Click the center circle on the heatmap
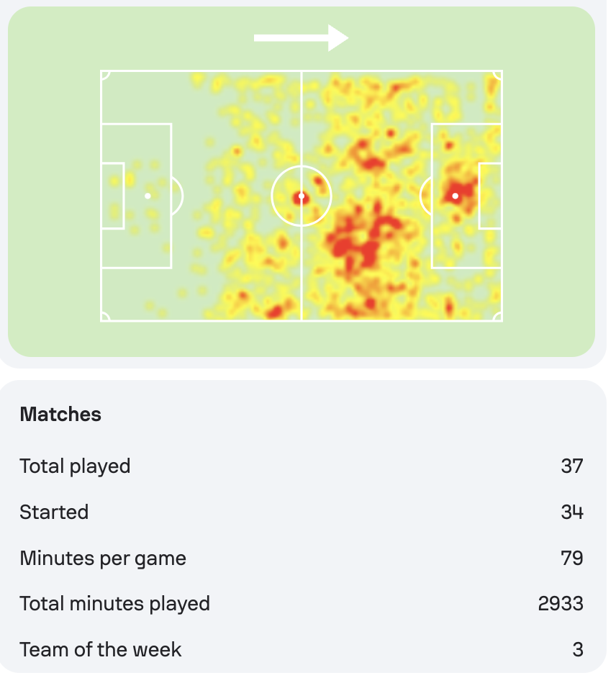The image size is (616, 678). 302,196
